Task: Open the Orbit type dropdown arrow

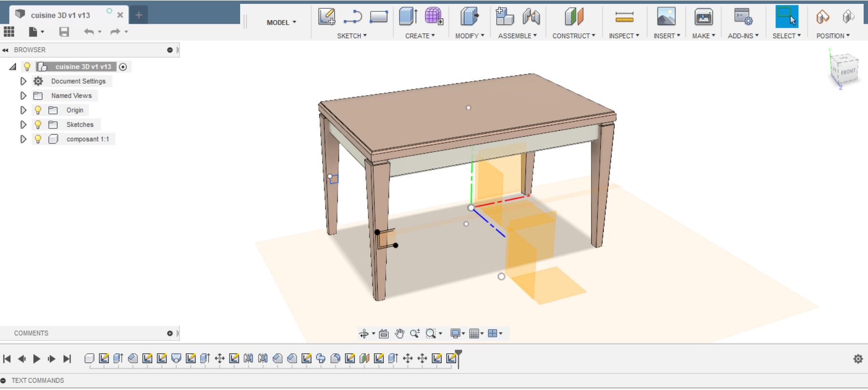Action: point(373,334)
